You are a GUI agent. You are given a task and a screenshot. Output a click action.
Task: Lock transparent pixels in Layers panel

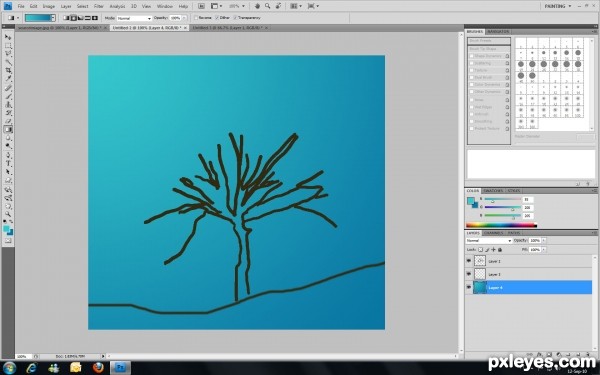[481, 249]
